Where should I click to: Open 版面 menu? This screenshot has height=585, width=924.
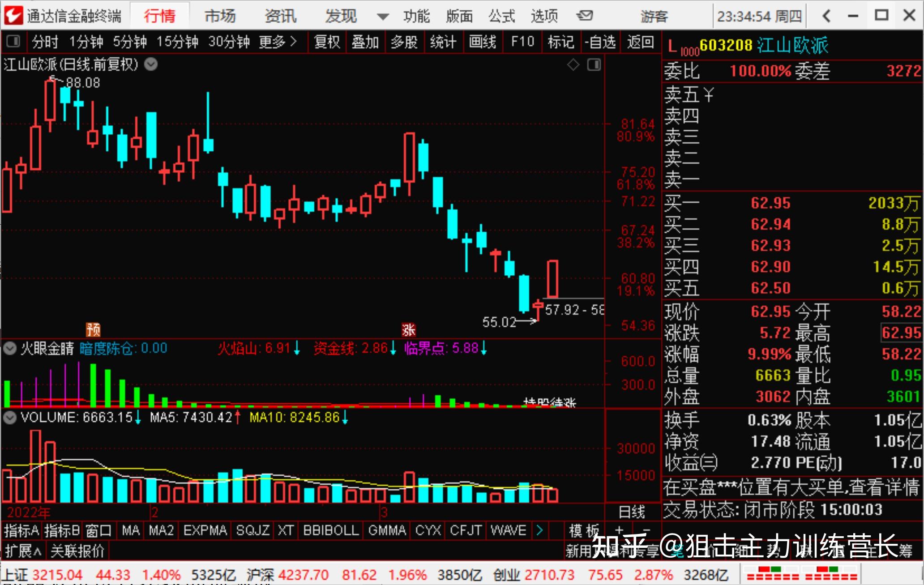coord(460,16)
